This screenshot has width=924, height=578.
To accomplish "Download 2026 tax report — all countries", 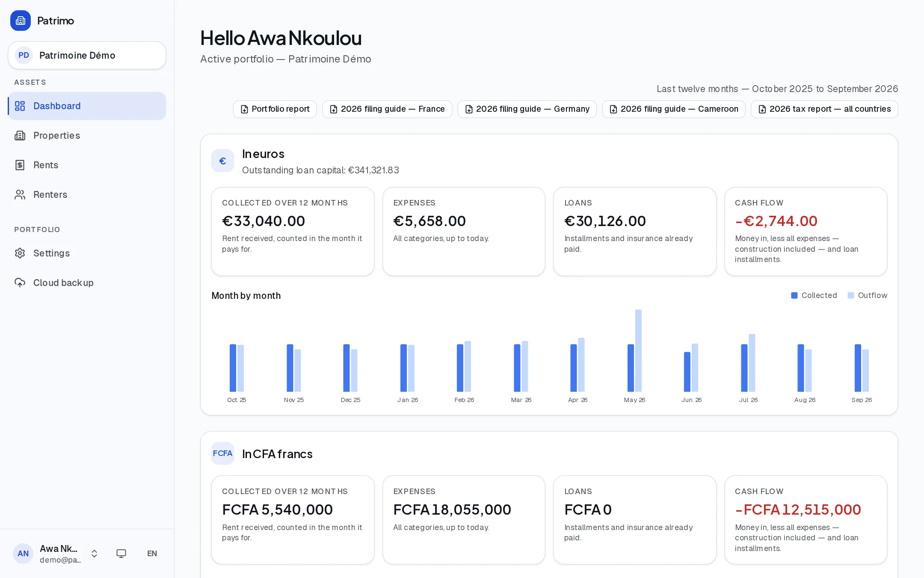I will (824, 109).
